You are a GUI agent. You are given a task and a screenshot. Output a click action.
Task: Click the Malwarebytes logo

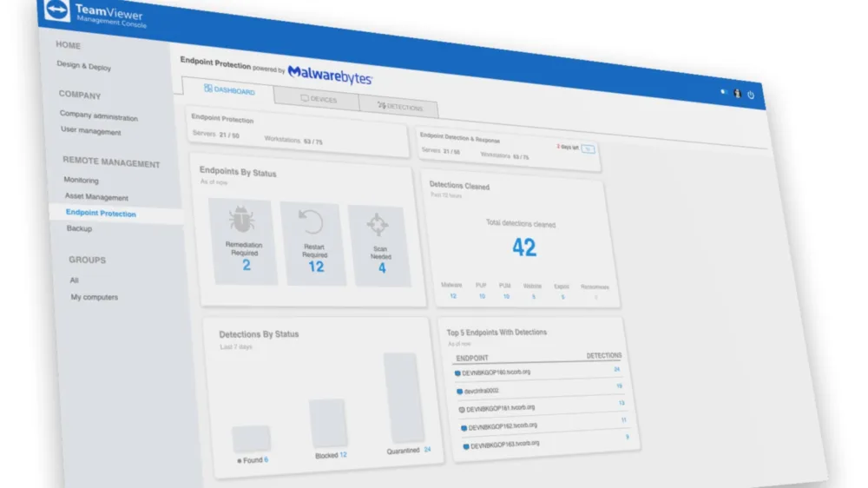(330, 75)
